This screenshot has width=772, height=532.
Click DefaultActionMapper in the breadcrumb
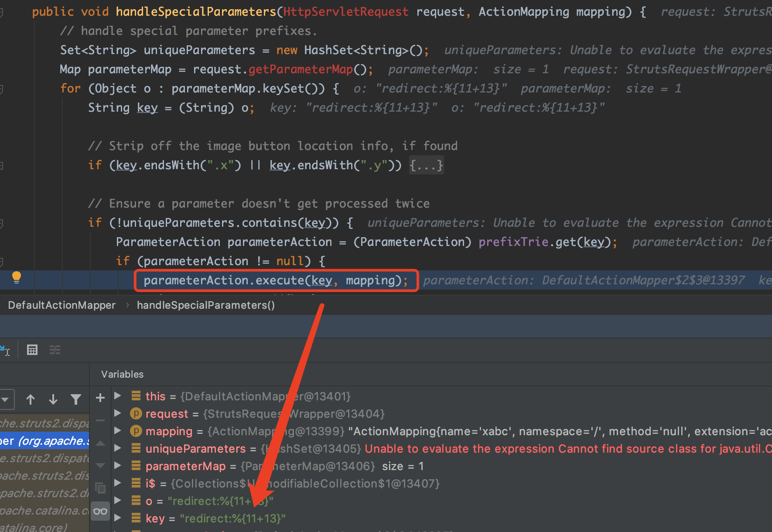pos(61,305)
